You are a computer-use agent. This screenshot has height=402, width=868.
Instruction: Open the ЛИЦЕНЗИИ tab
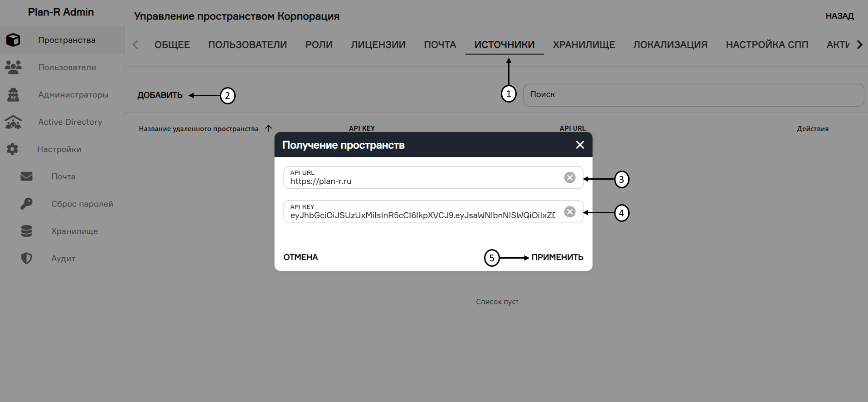click(378, 44)
